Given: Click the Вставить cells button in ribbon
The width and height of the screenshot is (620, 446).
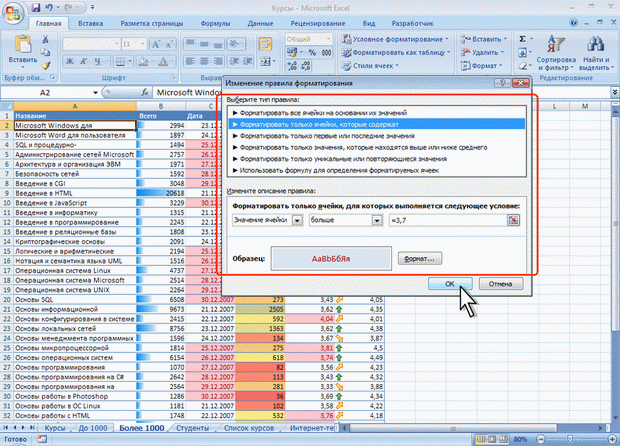Looking at the screenshot, I should [x=482, y=39].
